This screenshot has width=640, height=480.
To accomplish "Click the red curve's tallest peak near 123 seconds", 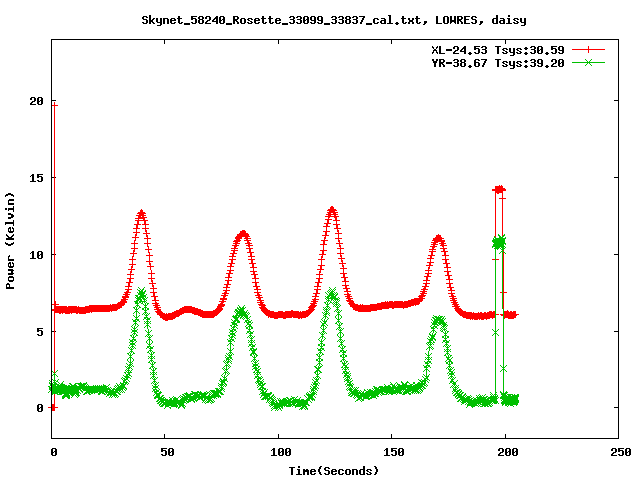I will click(331, 210).
